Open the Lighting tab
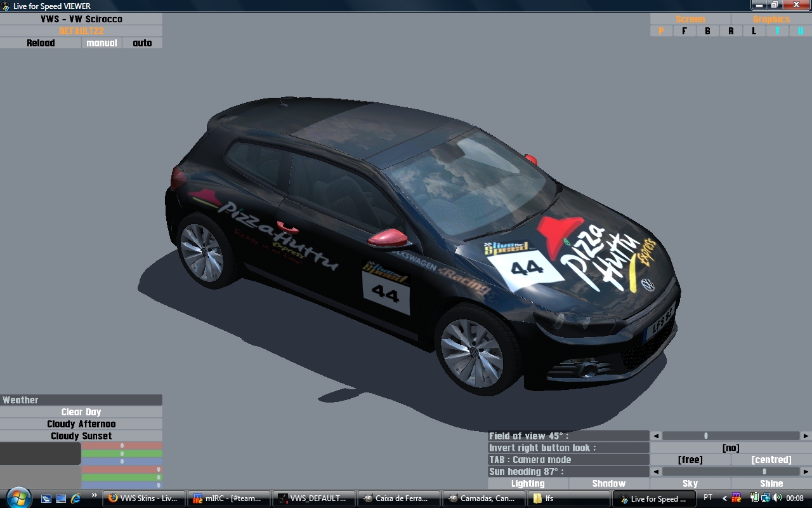This screenshot has width=812, height=508. (x=528, y=484)
